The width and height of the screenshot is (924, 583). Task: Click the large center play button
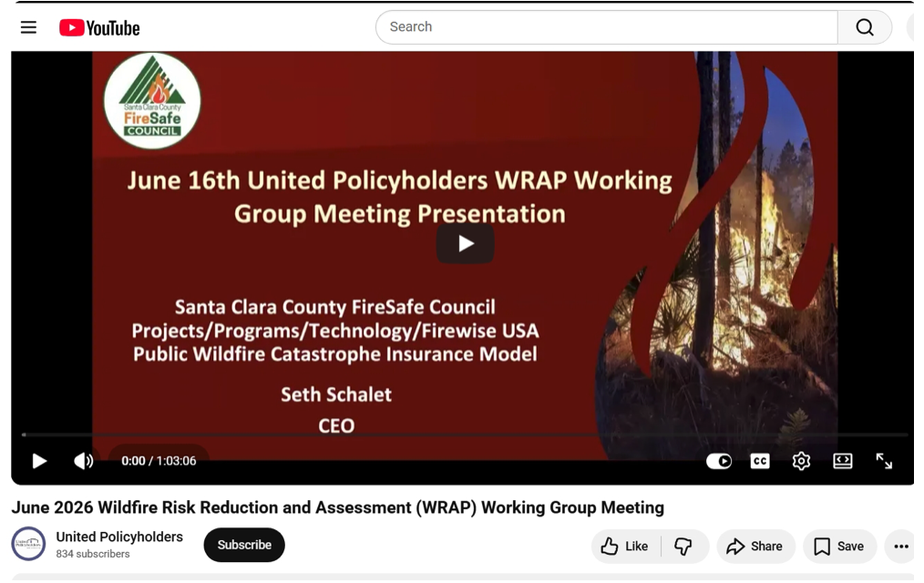tap(465, 243)
